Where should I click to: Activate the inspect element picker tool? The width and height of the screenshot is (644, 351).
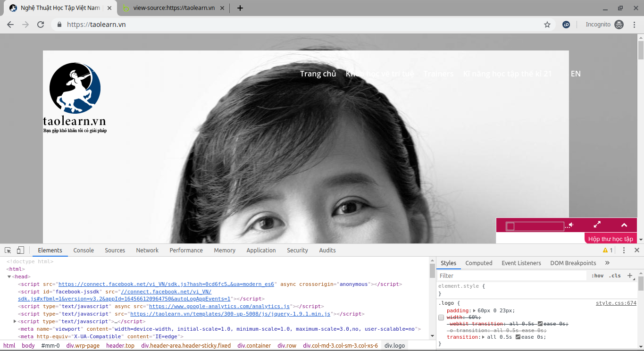pyautogui.click(x=8, y=250)
